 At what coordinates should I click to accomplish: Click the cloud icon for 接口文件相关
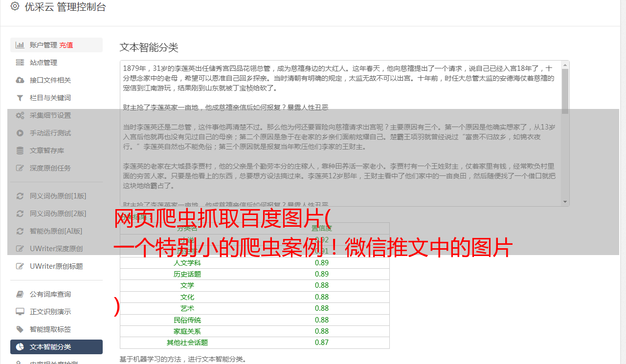(20, 80)
